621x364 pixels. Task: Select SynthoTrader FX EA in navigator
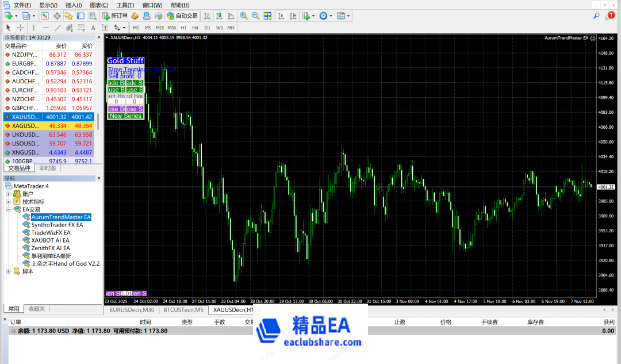click(57, 225)
